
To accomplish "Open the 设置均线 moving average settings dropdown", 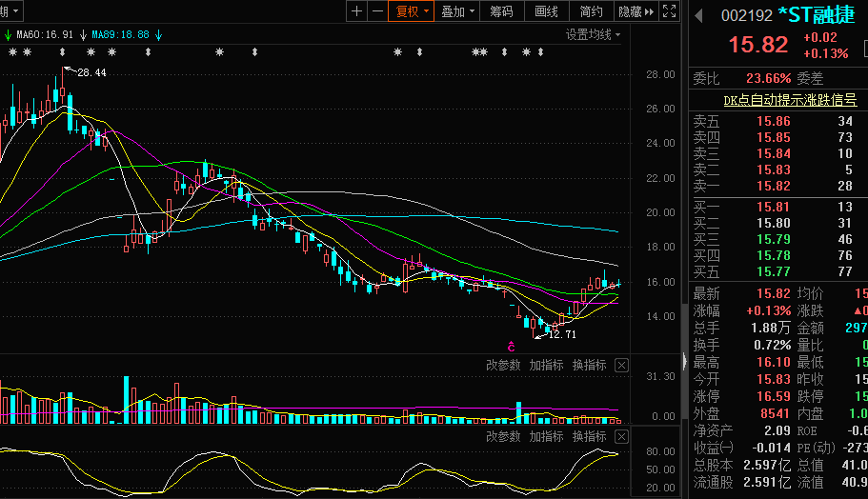I will [x=593, y=35].
